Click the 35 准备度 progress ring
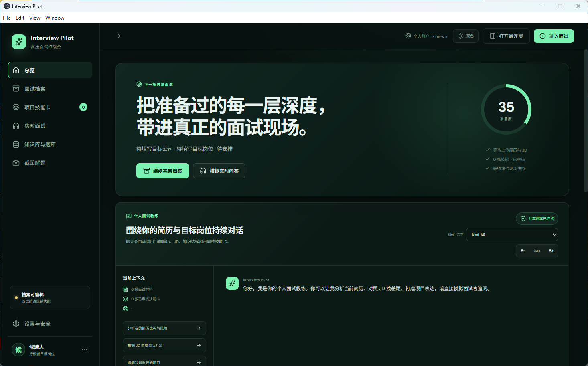Viewport: 588px width, 366px height. 506,109
